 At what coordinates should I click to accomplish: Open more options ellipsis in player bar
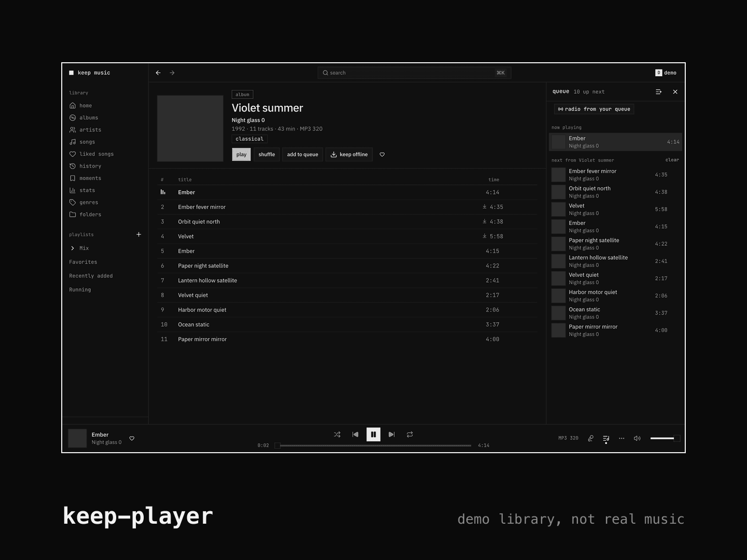coord(621,438)
